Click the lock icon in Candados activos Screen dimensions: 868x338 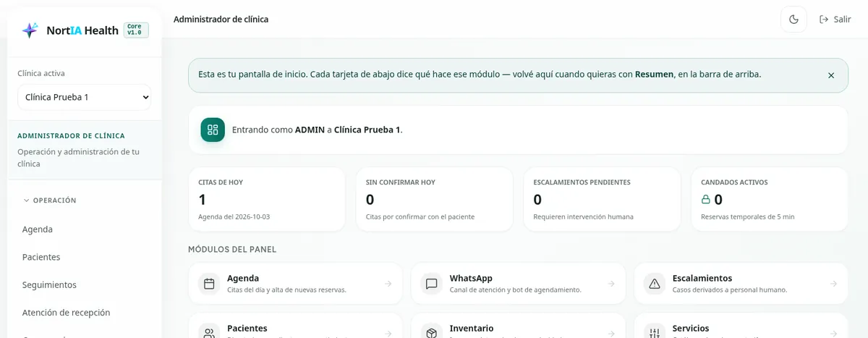pos(706,199)
